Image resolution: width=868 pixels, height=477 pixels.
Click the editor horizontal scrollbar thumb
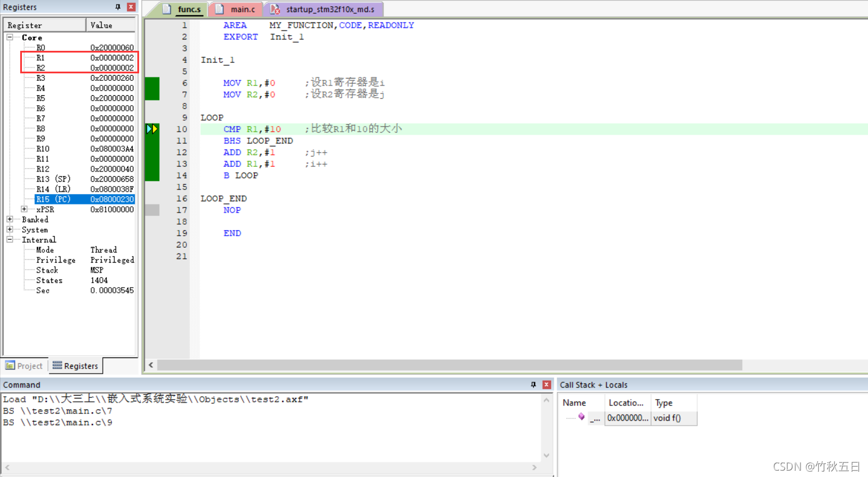pos(450,365)
